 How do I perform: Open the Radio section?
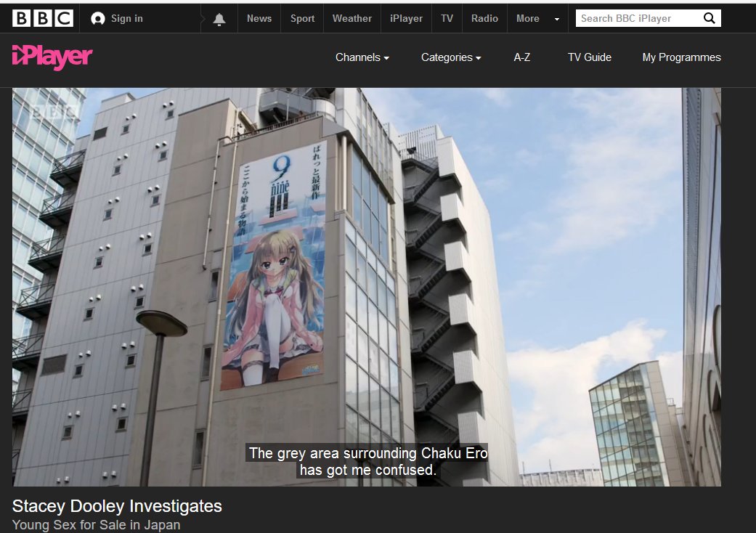click(484, 18)
